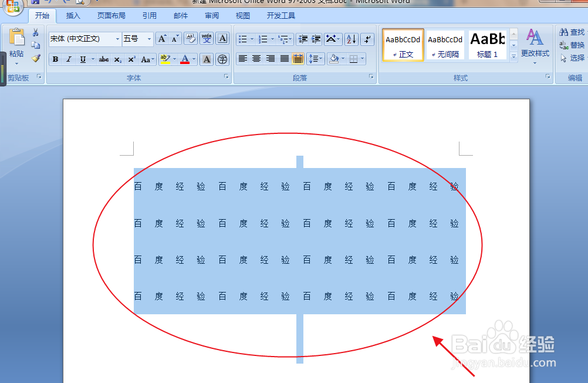Apply character border icon
The width and height of the screenshot is (588, 383).
[x=222, y=39]
